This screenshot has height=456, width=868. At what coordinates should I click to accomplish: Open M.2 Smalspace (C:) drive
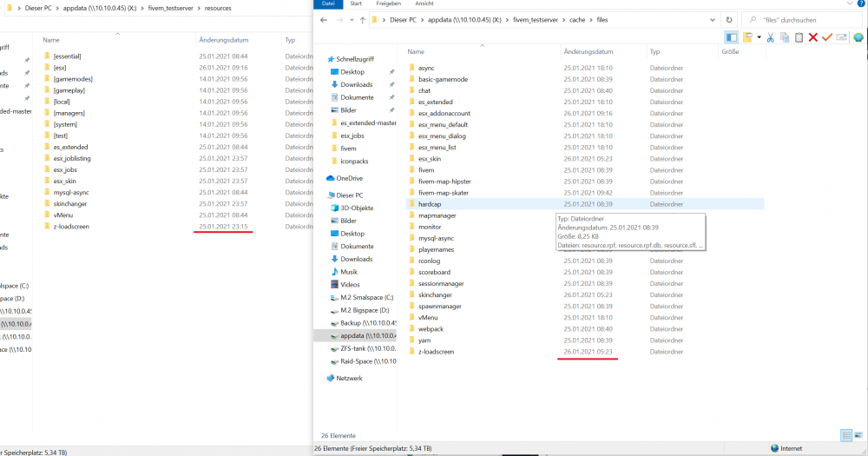(366, 297)
